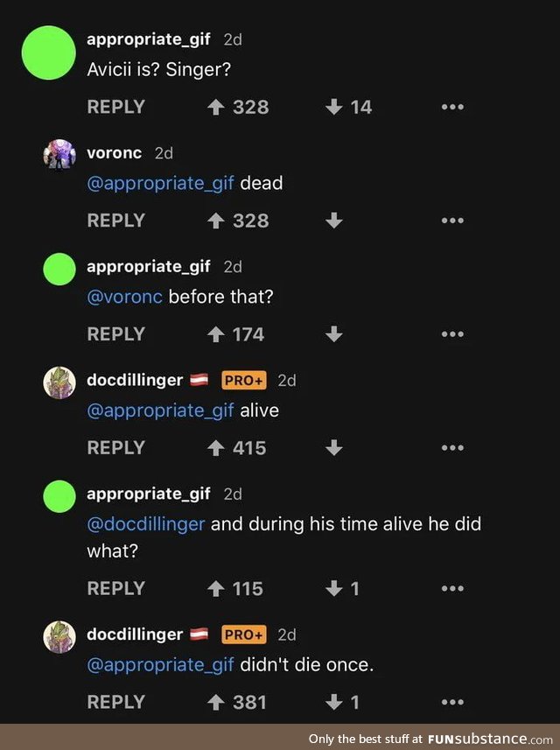Upvote voronc's 'dead' reply
This screenshot has height=750, width=560.
pos(214,221)
